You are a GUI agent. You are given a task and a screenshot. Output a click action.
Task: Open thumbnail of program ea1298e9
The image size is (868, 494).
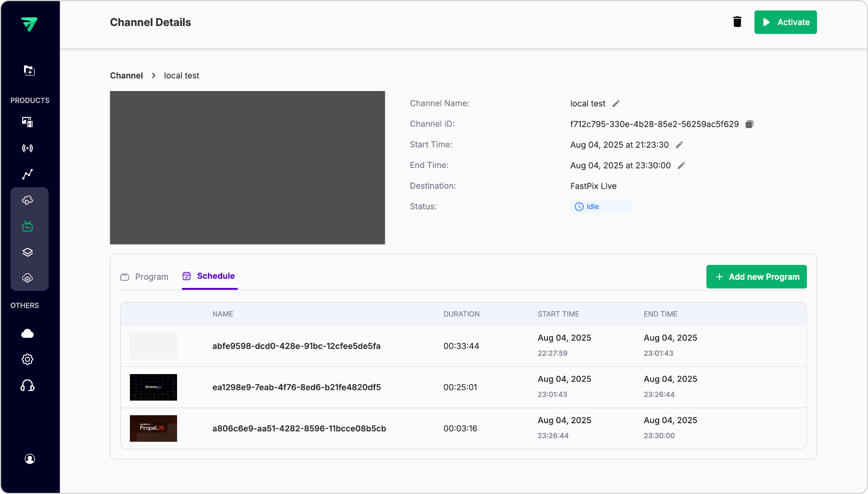click(x=153, y=387)
